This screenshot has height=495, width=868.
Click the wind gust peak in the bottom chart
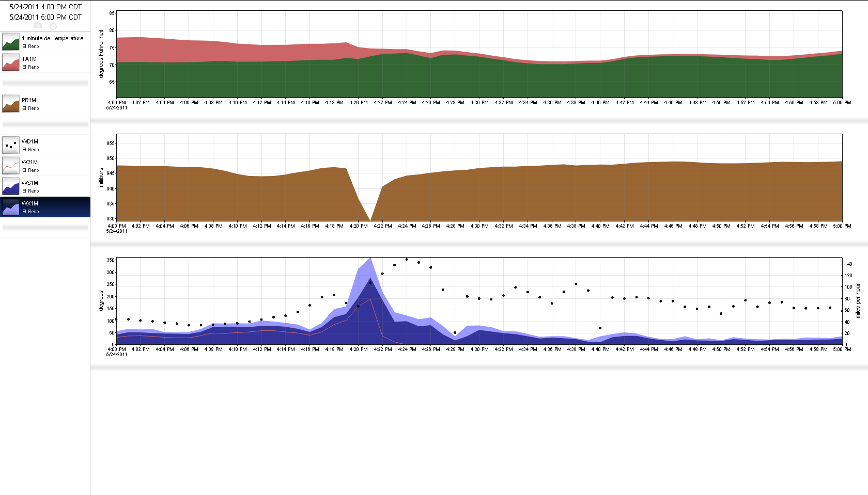[x=370, y=260]
